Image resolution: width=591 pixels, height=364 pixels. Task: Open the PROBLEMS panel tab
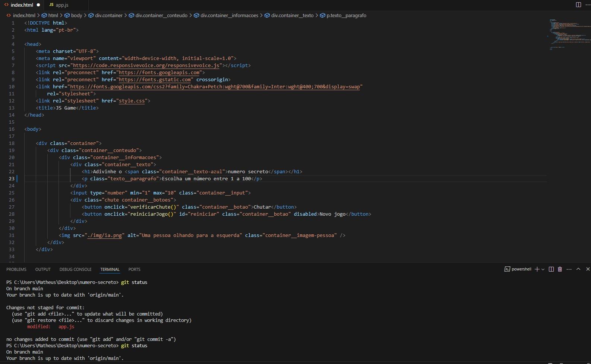coord(16,269)
